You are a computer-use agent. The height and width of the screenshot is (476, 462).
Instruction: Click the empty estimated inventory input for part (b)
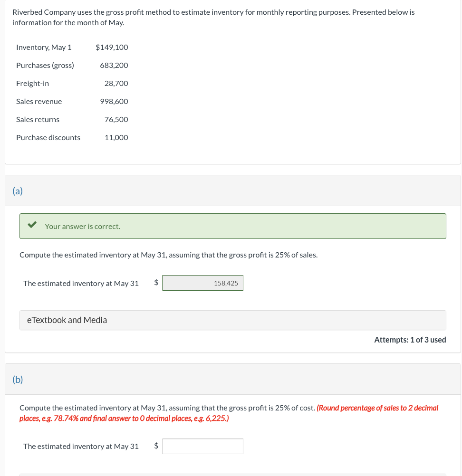202,446
